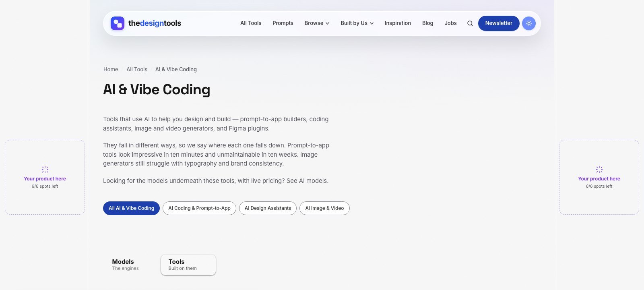Click thedesigntools wordmark text
This screenshot has height=290, width=644.
[155, 23]
